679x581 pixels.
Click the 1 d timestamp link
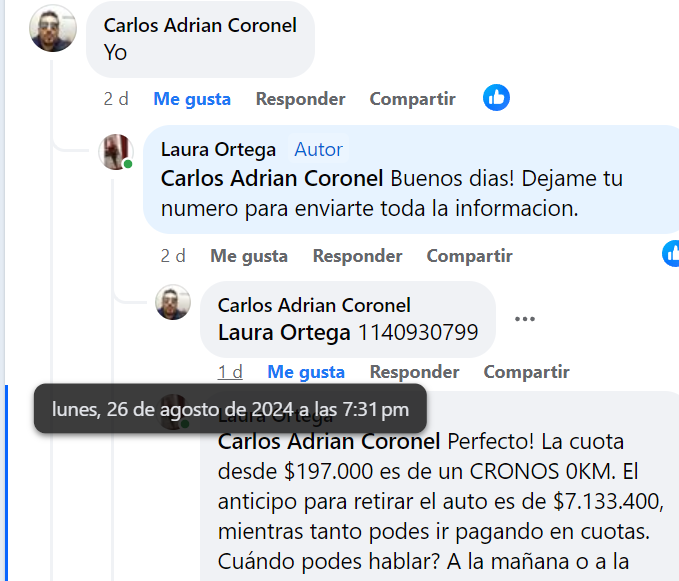pos(230,372)
